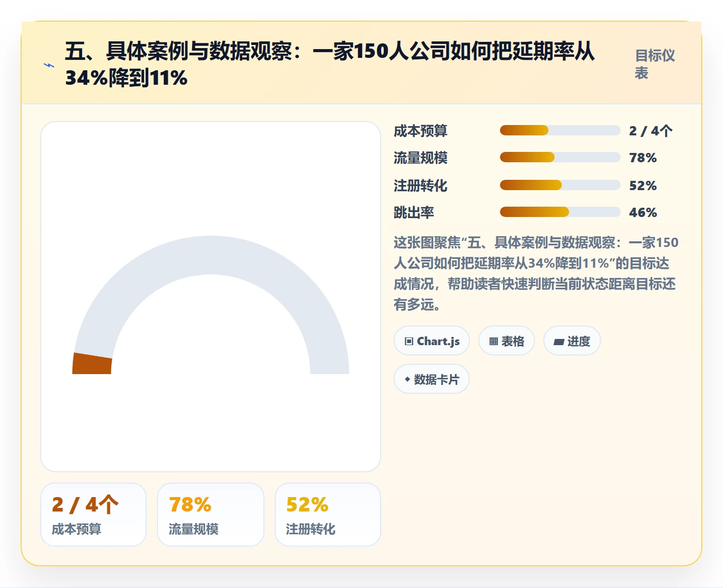This screenshot has width=723, height=588.
Task: Click the heading starting with 五、具体案例与数据观察
Action: pos(330,65)
